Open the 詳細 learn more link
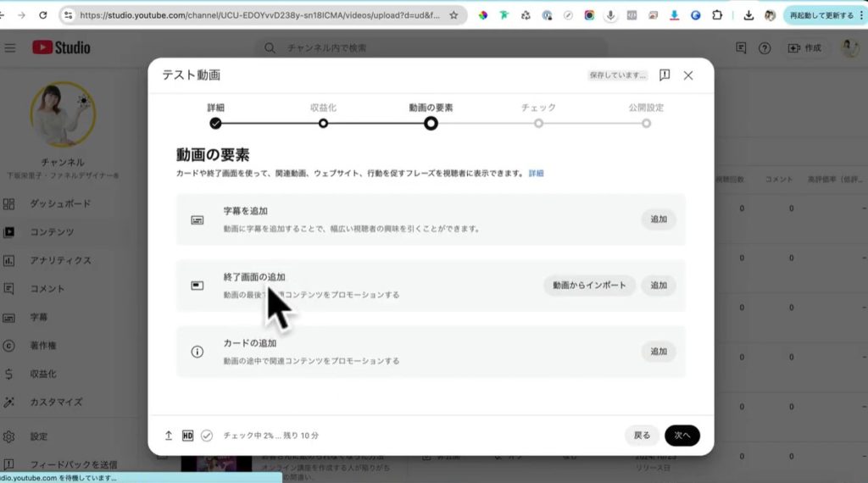Image resolution: width=868 pixels, height=483 pixels. click(536, 174)
